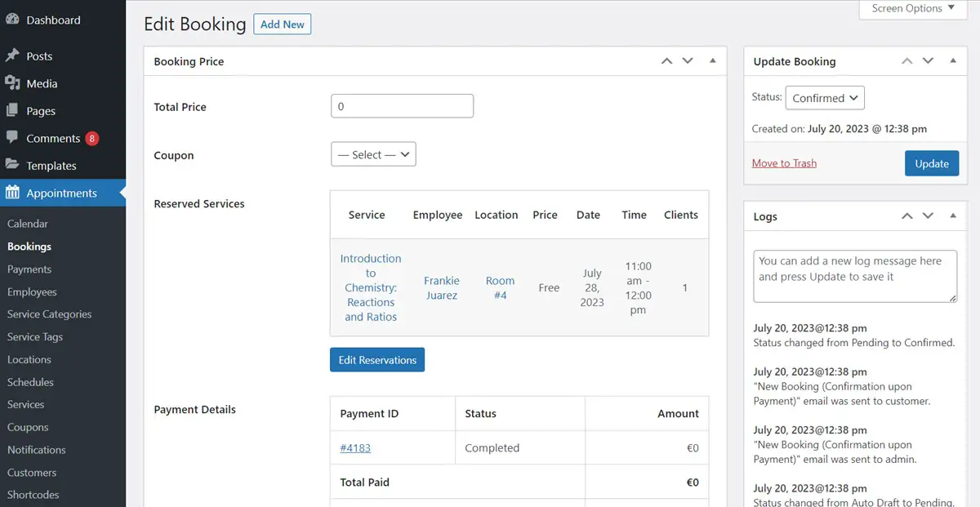Open Frankie Juarez employee link
Screen dimensions: 980x507
pos(442,287)
